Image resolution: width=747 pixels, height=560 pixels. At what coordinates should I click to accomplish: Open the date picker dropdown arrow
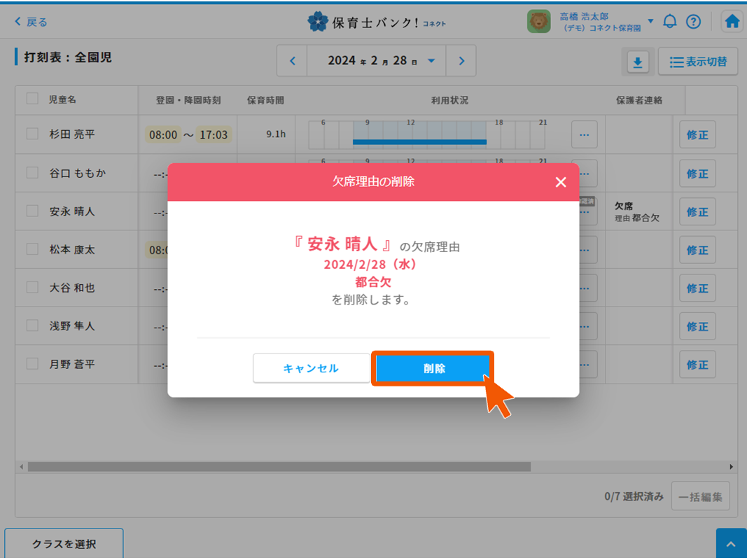click(431, 61)
